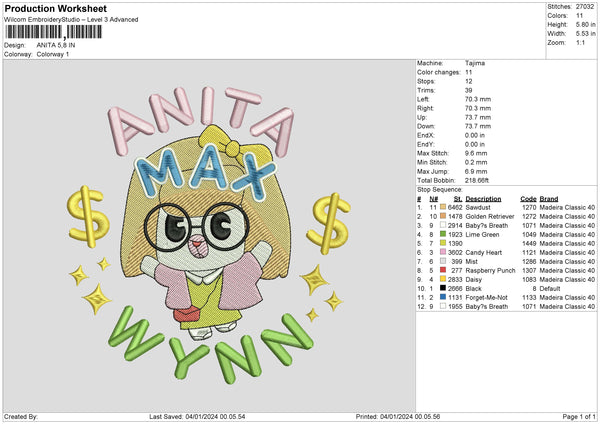This screenshot has width=600, height=424.
Task: Click the 'Page 1 of 1' footer text
Action: (579, 416)
